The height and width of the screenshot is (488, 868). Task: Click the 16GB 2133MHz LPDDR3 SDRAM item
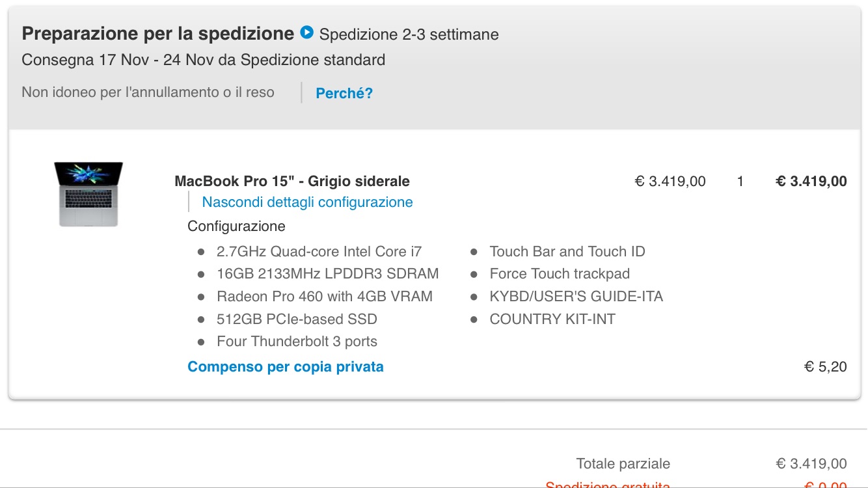click(328, 274)
